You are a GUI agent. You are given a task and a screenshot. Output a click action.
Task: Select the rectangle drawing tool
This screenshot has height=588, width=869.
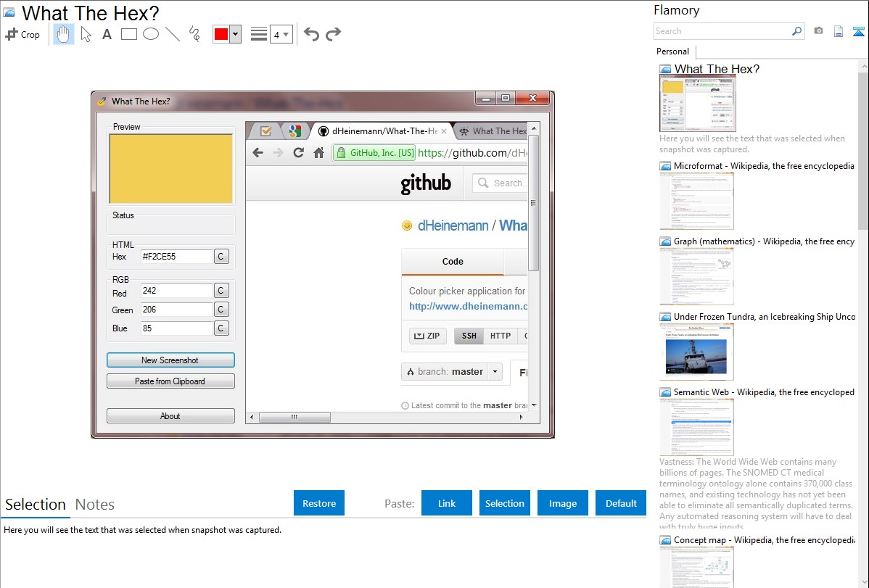(x=128, y=34)
